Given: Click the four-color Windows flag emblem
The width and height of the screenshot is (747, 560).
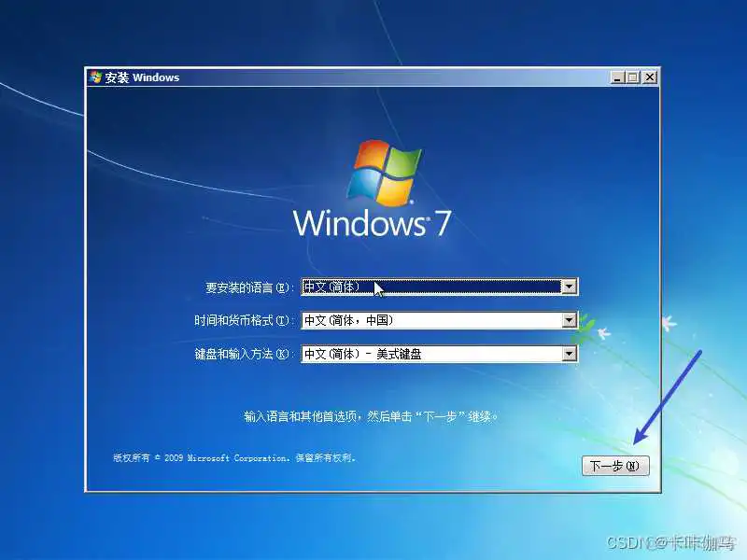Looking at the screenshot, I should tap(383, 170).
